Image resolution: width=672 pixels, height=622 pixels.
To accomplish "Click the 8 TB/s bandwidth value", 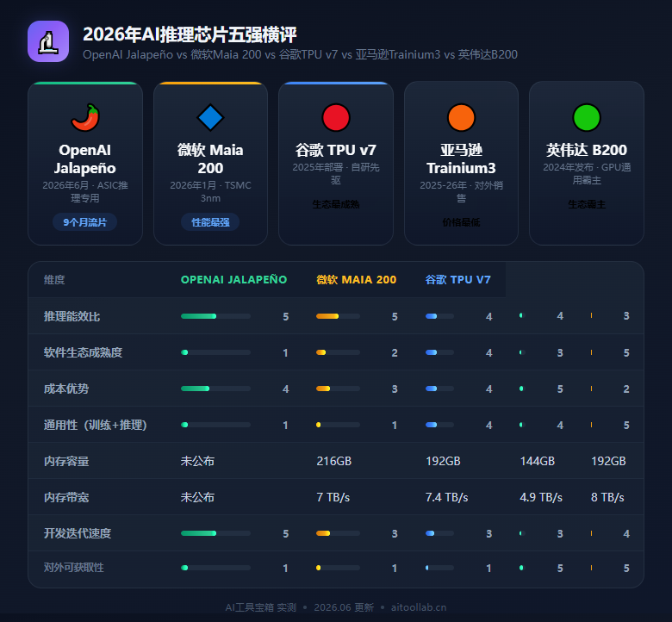I will pyautogui.click(x=607, y=497).
